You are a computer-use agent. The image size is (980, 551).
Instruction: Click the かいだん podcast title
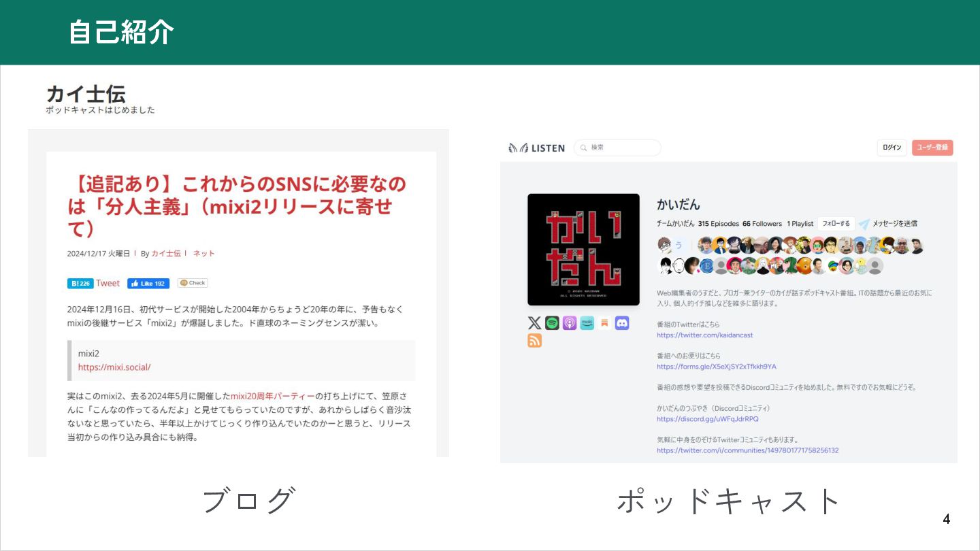679,204
